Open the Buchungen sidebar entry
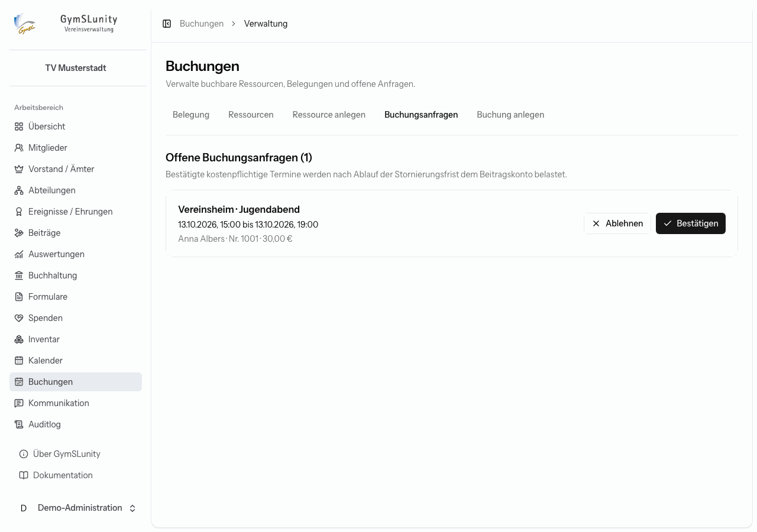The width and height of the screenshot is (757, 532). click(76, 382)
